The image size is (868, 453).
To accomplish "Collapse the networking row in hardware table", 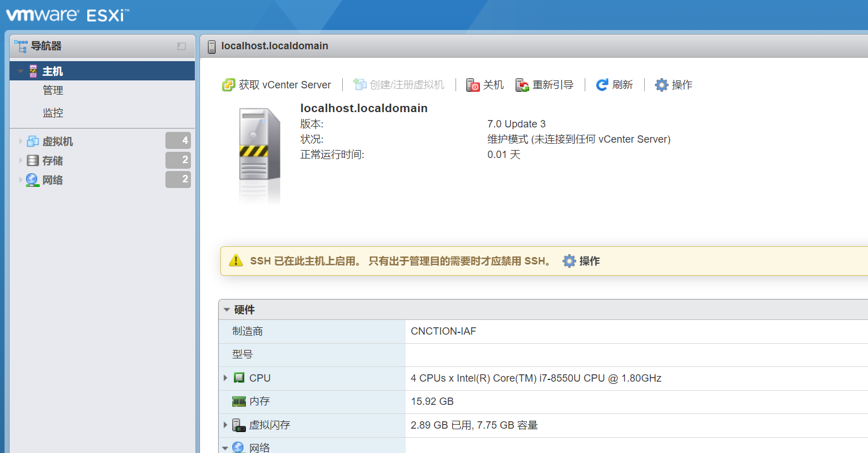I will (225, 448).
